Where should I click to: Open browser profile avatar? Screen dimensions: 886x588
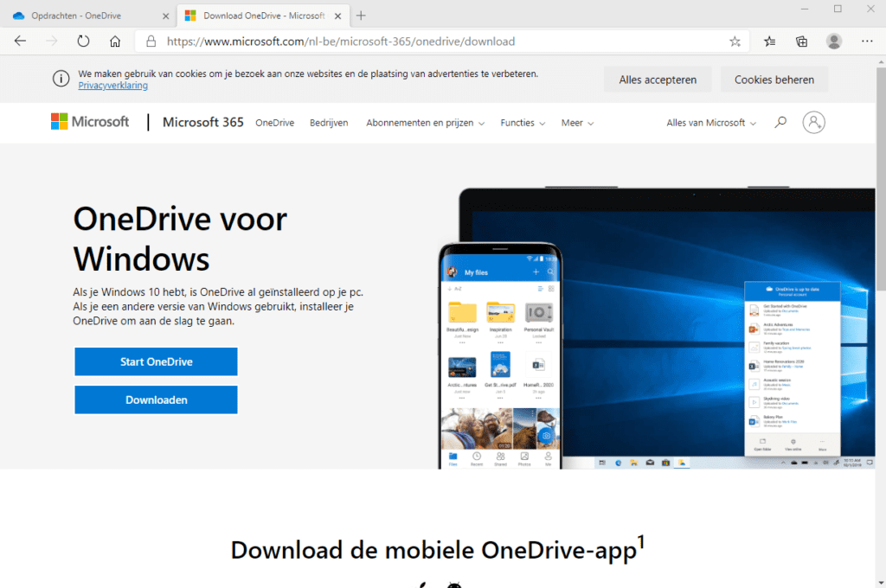(833, 42)
